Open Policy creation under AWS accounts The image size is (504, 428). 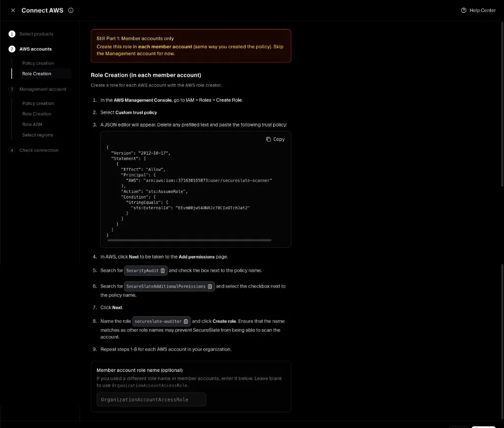(38, 64)
